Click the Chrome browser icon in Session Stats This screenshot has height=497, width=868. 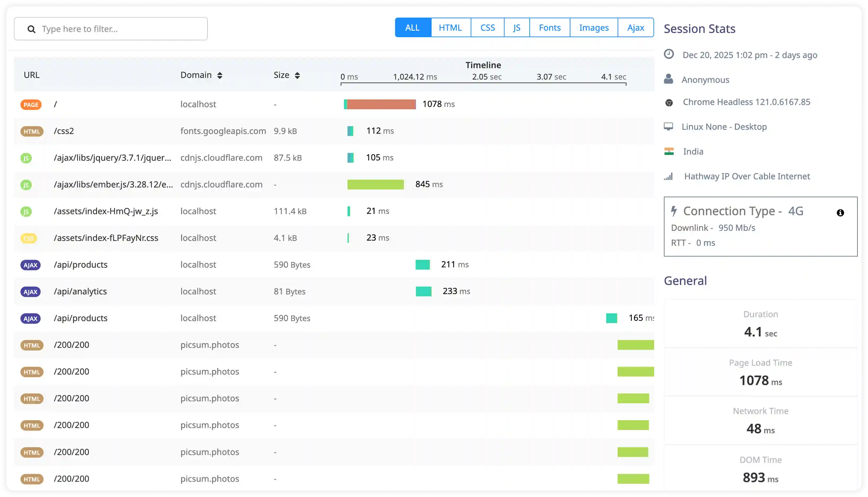(669, 102)
